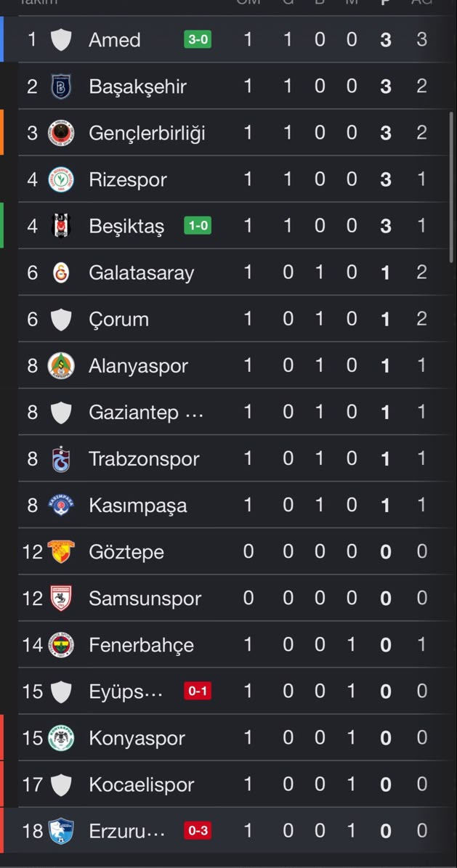Click the standings vertical scrollbar
The height and width of the screenshot is (868, 457).
click(x=451, y=187)
